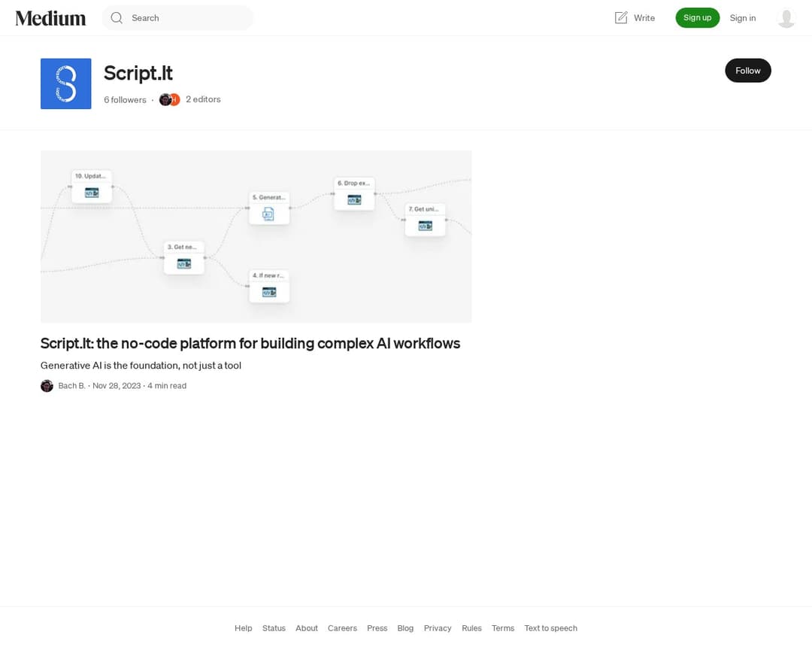Click the Medium logo
Viewport: 812px width, 650px height.
coord(50,18)
